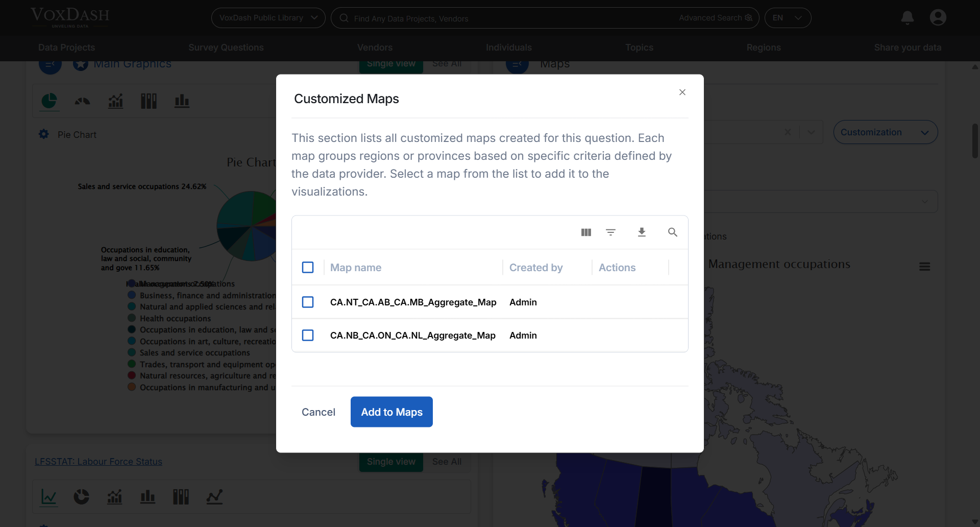The height and width of the screenshot is (527, 980).
Task: Cancel the Customized Maps dialog
Action: click(318, 412)
